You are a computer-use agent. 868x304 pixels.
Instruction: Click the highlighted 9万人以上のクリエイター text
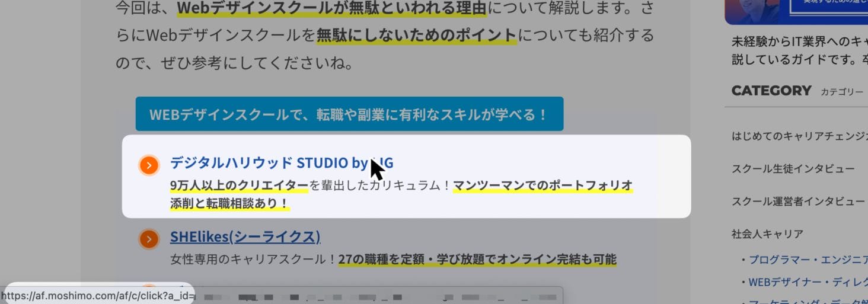coord(239,185)
